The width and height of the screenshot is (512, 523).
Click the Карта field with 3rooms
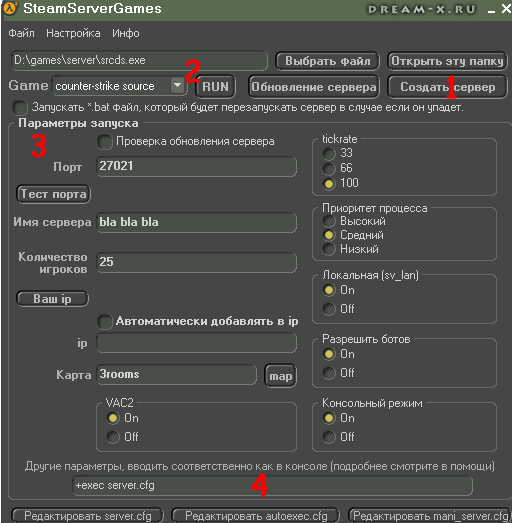(x=177, y=375)
